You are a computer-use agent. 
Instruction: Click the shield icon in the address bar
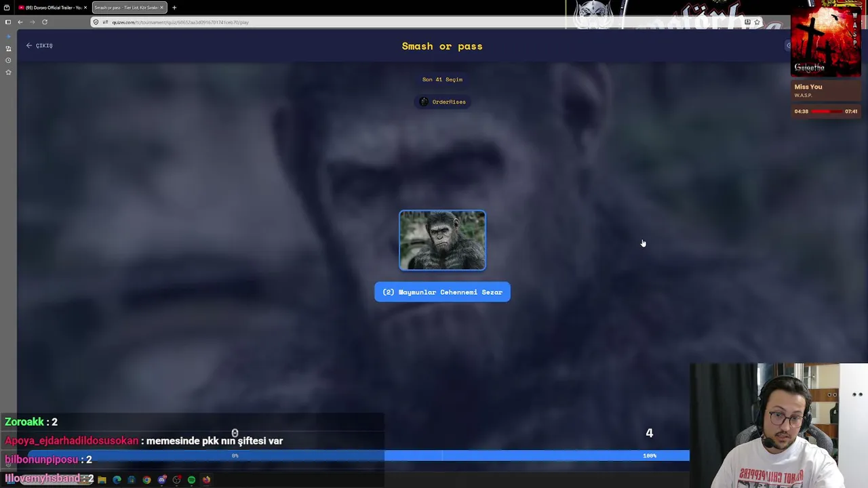tap(96, 22)
